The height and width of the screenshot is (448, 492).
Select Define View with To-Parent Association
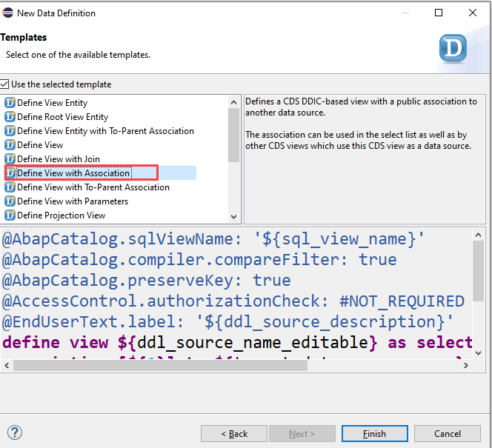[x=93, y=187]
